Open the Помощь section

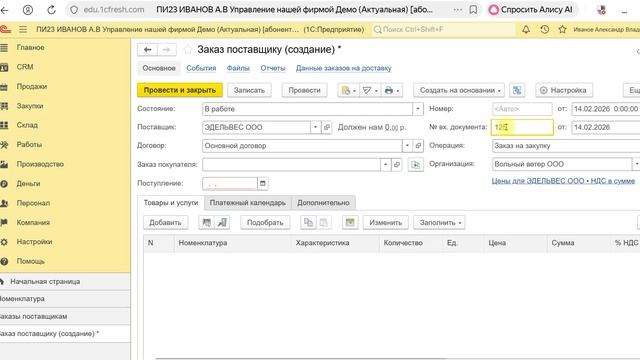(31, 261)
